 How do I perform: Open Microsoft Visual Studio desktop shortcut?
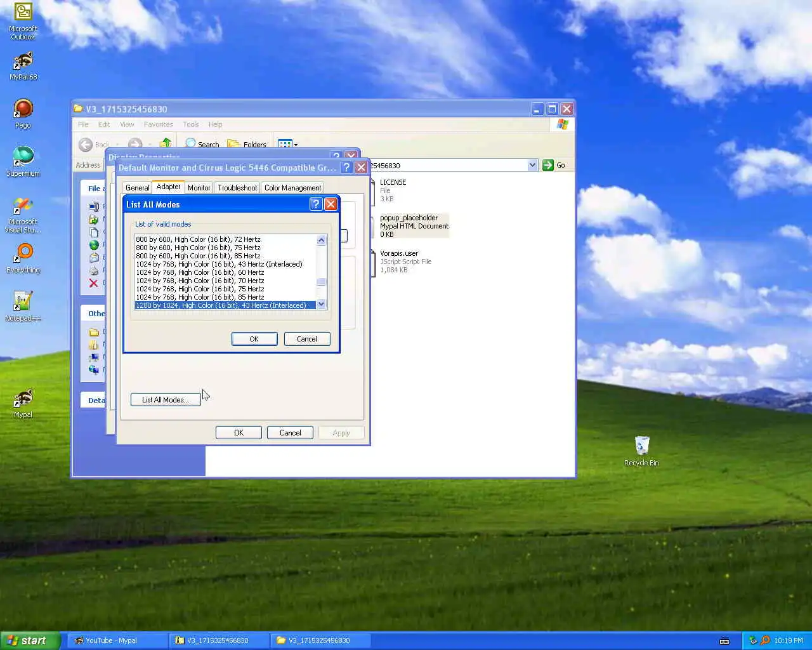pyautogui.click(x=23, y=215)
